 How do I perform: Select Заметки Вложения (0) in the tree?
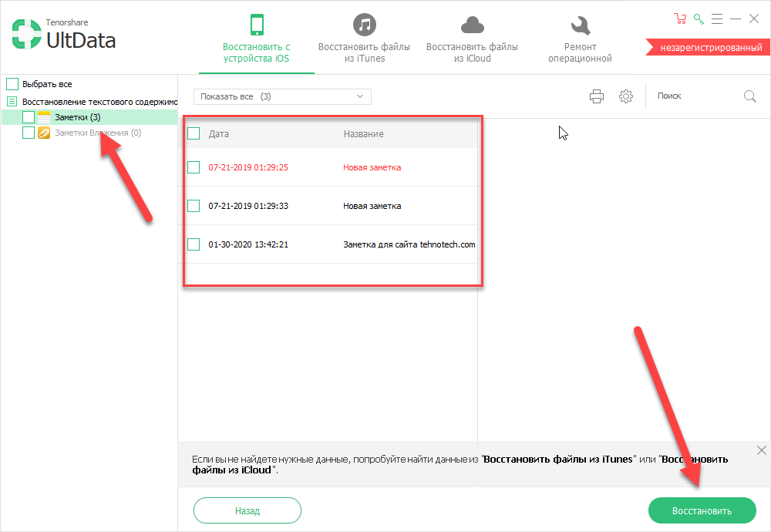(x=98, y=133)
